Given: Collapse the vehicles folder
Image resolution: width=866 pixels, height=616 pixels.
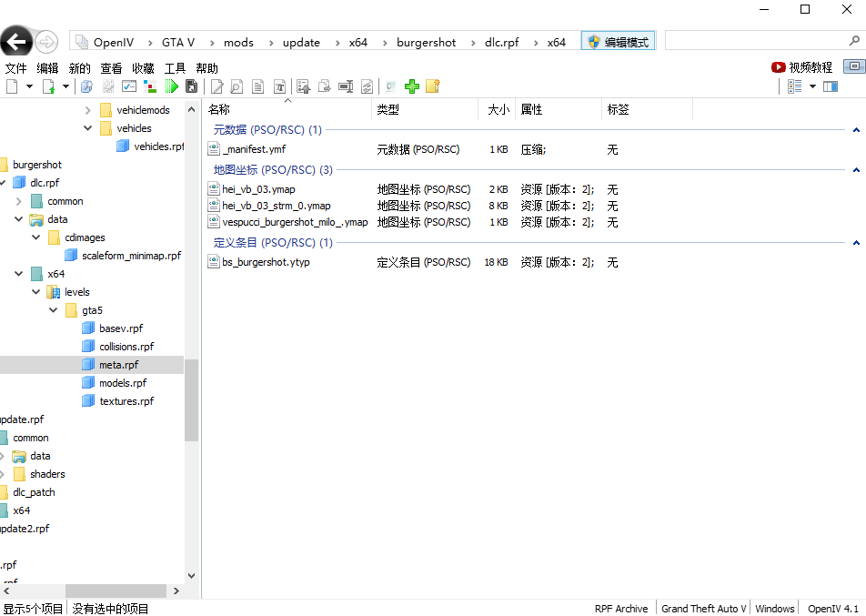Looking at the screenshot, I should (88, 128).
